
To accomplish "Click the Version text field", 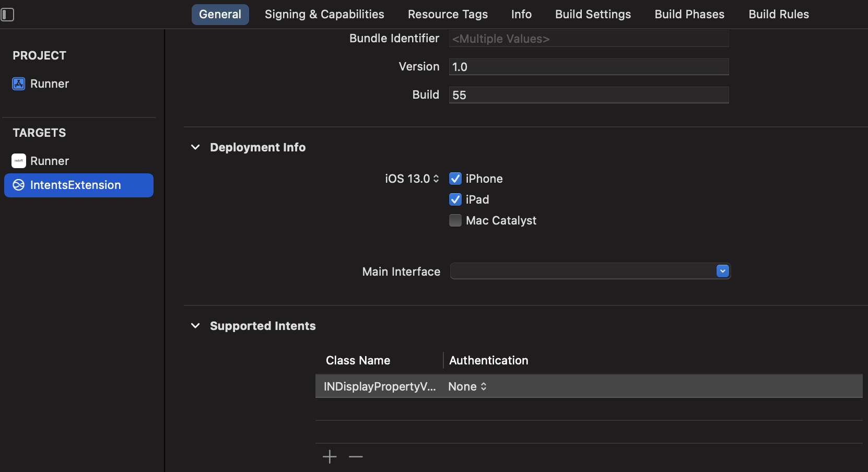I will tap(589, 67).
